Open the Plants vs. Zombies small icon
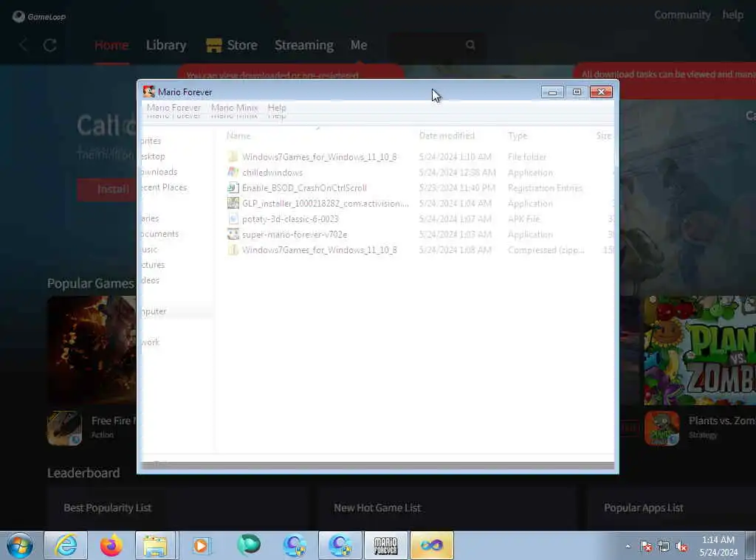This screenshot has height=560, width=756. 662,428
